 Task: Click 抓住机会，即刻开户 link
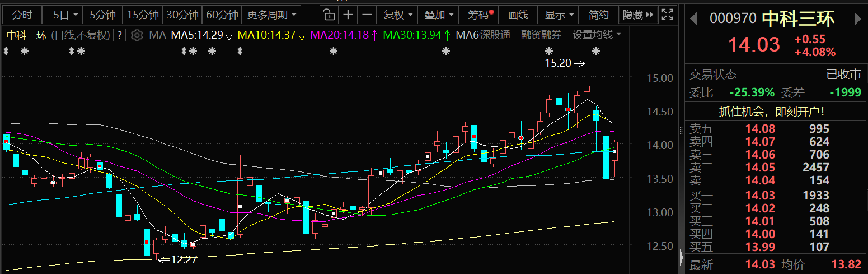pyautogui.click(x=775, y=112)
